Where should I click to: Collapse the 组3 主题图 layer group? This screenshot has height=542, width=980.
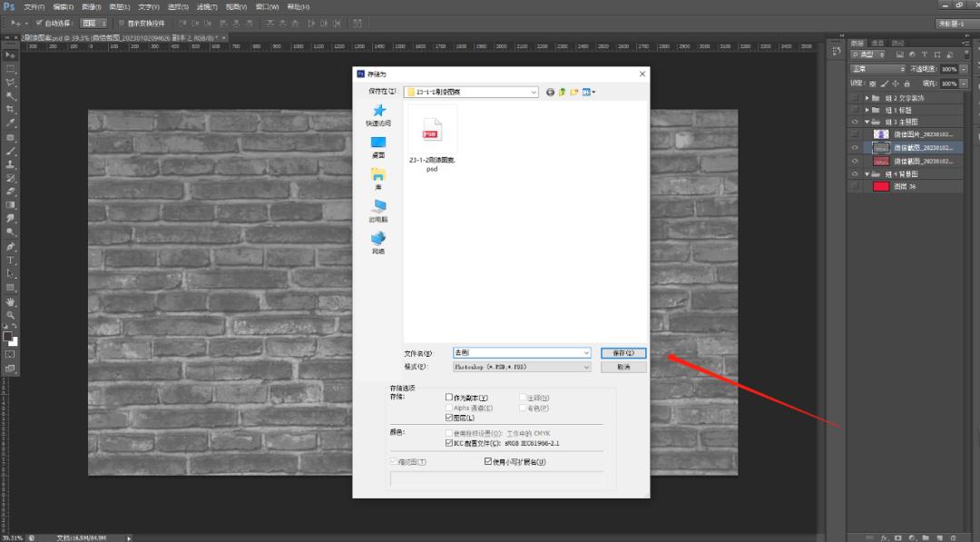(x=868, y=121)
